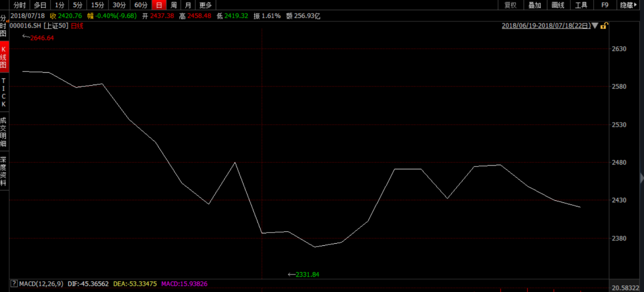Switch to 60分 period chart

click(141, 5)
